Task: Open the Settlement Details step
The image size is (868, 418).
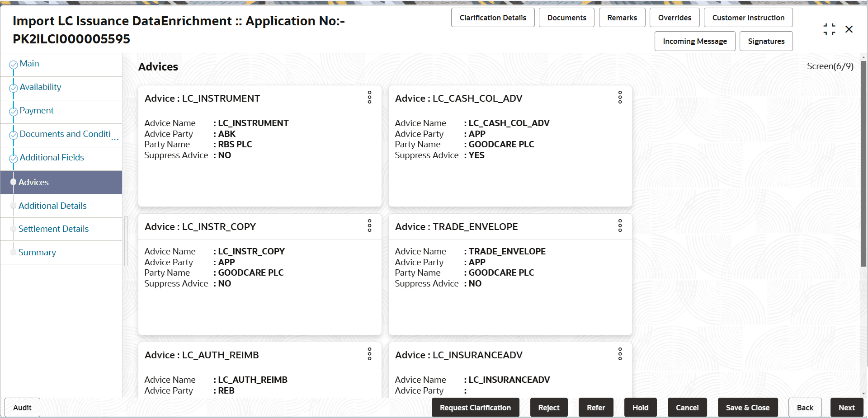Action: point(53,229)
